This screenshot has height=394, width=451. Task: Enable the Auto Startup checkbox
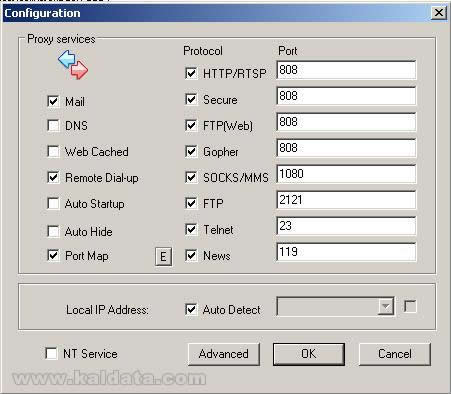pyautogui.click(x=53, y=203)
